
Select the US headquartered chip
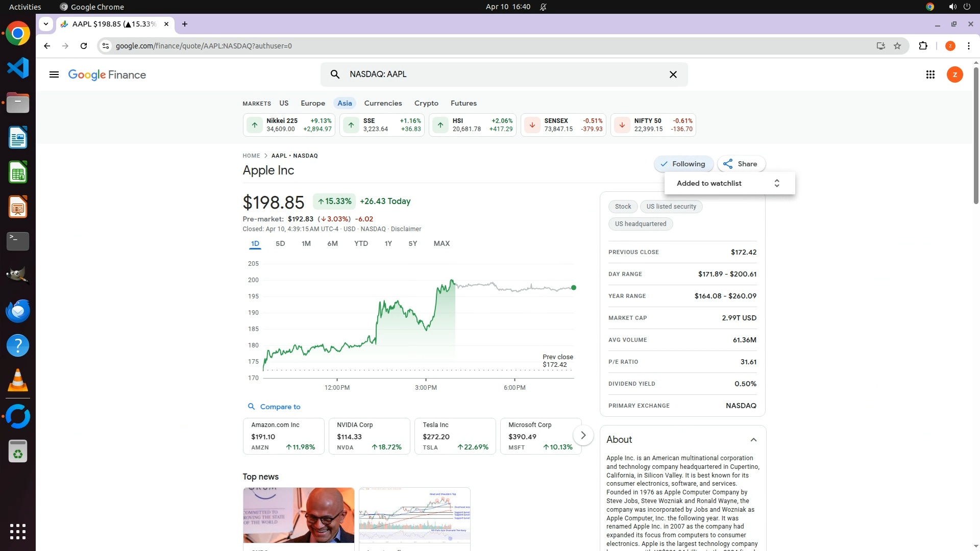pyautogui.click(x=640, y=224)
